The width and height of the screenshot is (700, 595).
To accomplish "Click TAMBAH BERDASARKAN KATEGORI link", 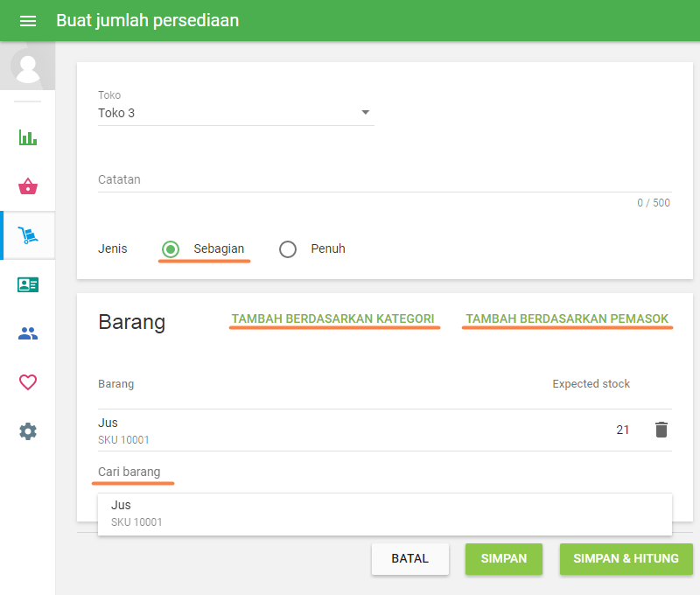I will 334,319.
